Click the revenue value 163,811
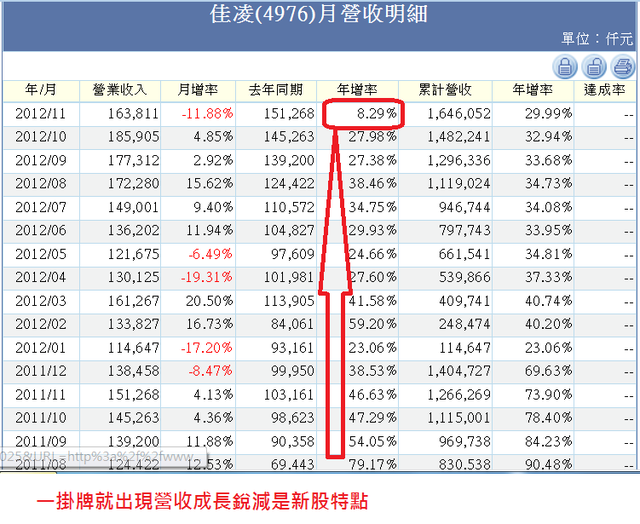Screen dimensions: 640x524 [133, 113]
